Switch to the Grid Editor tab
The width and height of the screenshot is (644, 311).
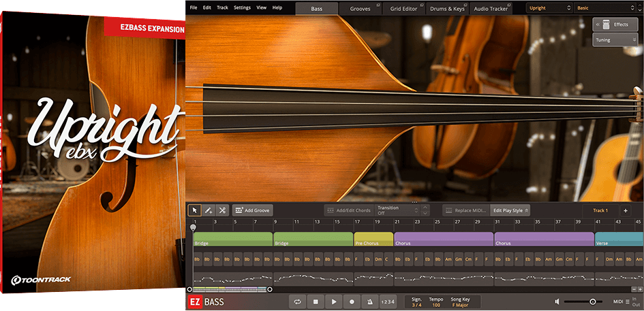[403, 9]
